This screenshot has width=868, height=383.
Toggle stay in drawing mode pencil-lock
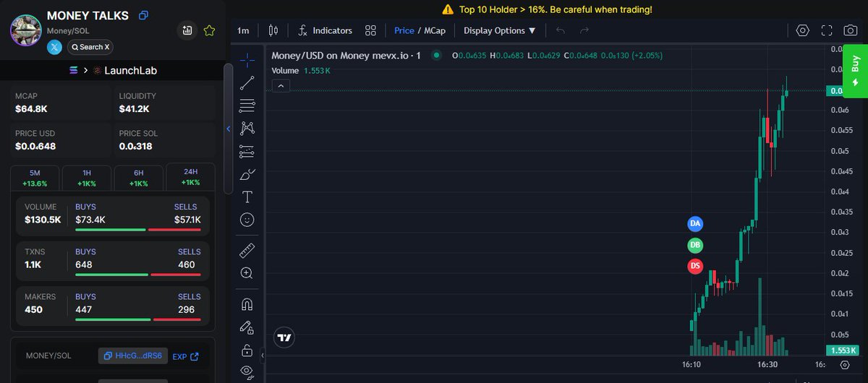point(247,327)
